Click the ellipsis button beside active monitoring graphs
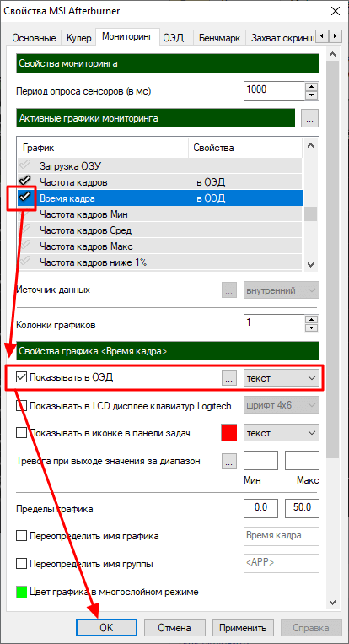This screenshot has width=349, height=644. pos(310,119)
